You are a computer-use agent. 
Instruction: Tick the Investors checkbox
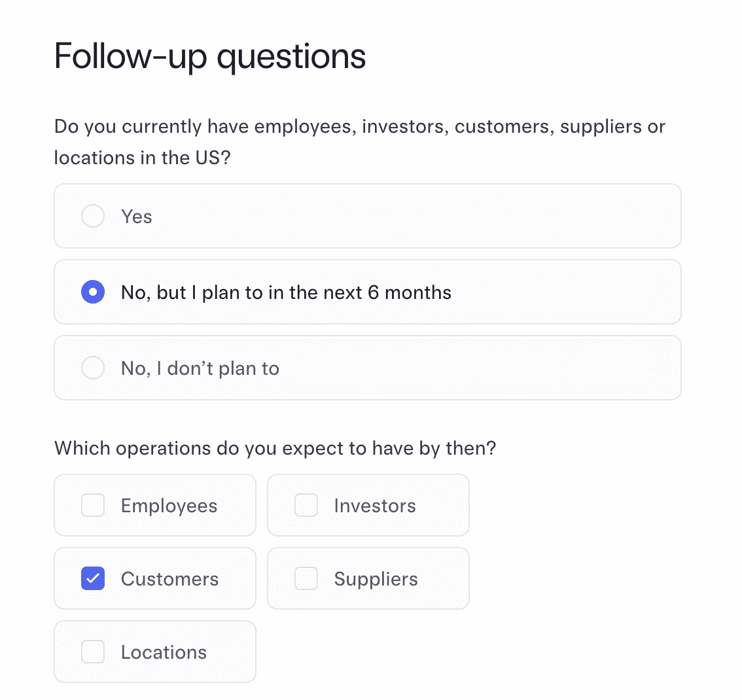tap(306, 505)
